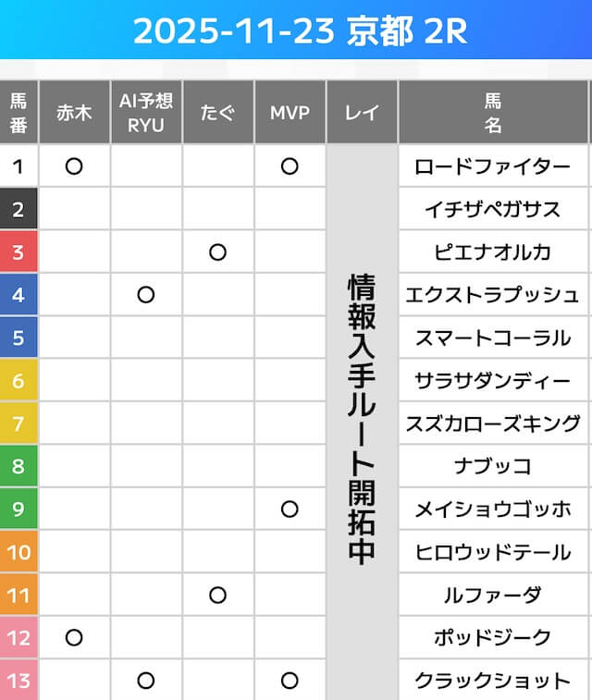Click the green number 8 cell
Image resolution: width=592 pixels, height=700 pixels.
(x=18, y=466)
